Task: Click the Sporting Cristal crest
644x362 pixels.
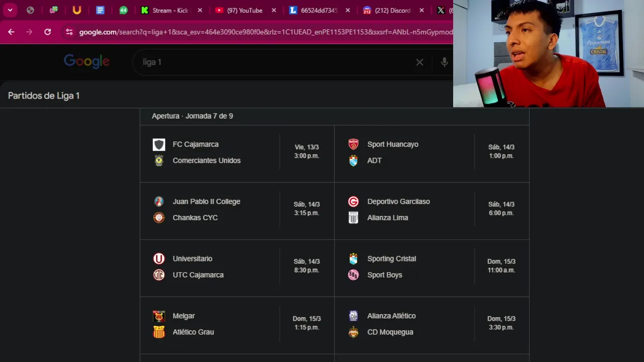Action: [x=354, y=259]
